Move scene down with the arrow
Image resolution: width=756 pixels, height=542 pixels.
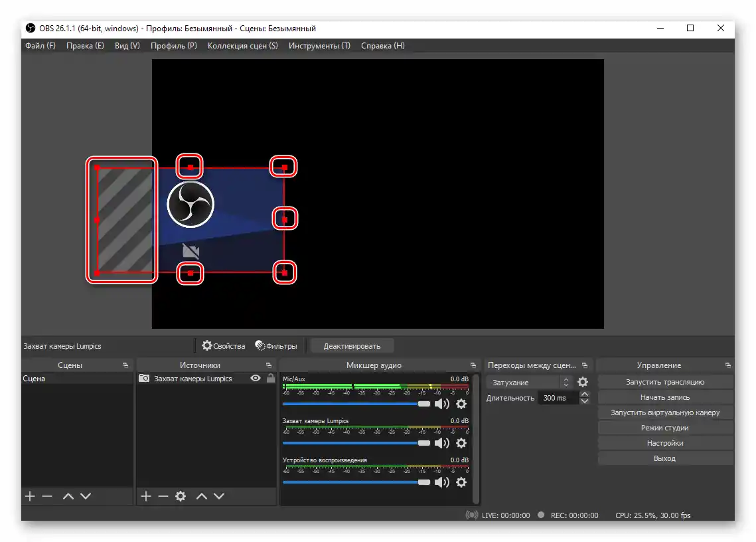point(86,496)
